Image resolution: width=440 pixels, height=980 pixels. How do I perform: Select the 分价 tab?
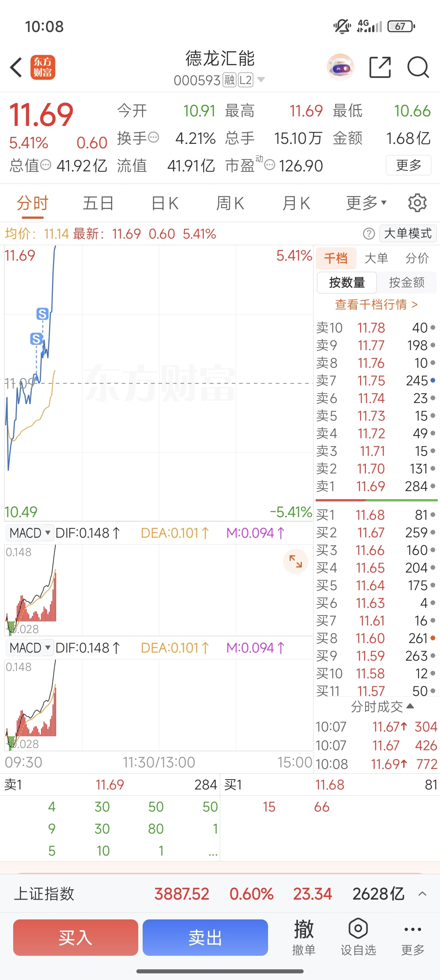[417, 258]
